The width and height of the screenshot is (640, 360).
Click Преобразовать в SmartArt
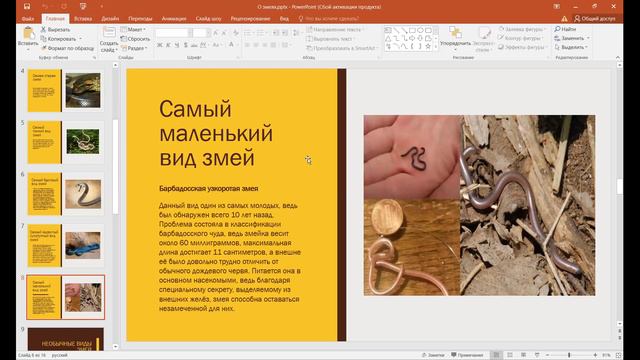point(341,48)
